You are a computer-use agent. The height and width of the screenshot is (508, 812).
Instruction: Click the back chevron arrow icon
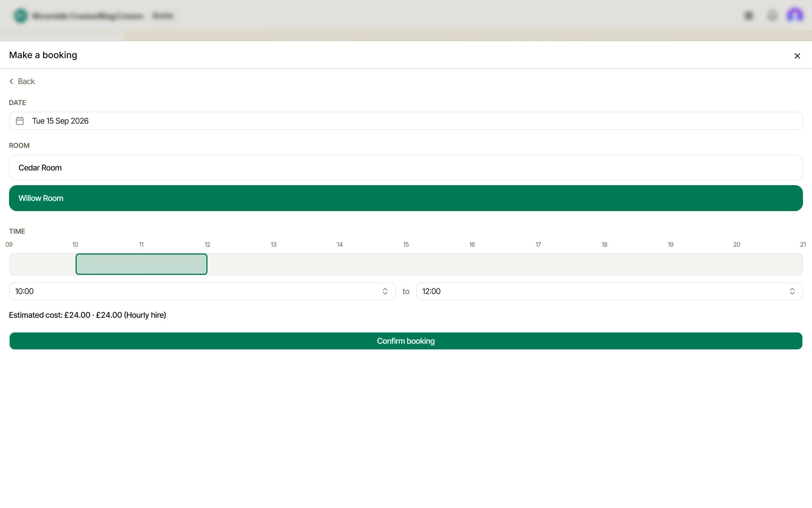(11, 81)
